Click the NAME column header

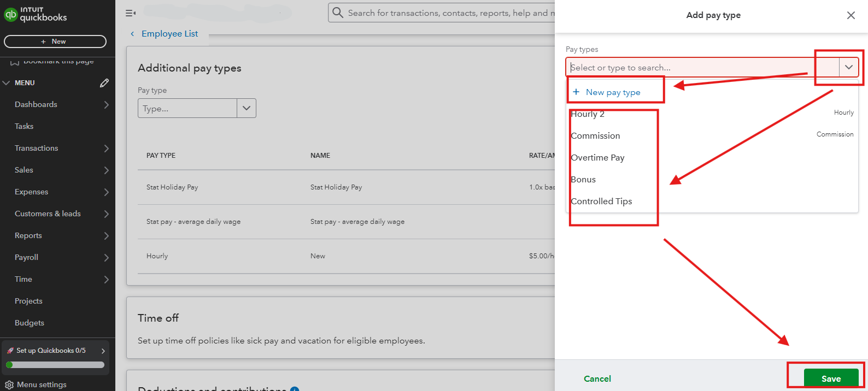(320, 156)
